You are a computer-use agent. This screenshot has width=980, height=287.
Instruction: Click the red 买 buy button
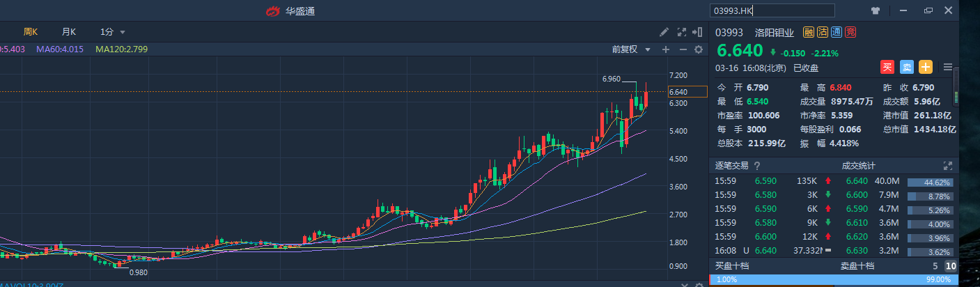(887, 67)
